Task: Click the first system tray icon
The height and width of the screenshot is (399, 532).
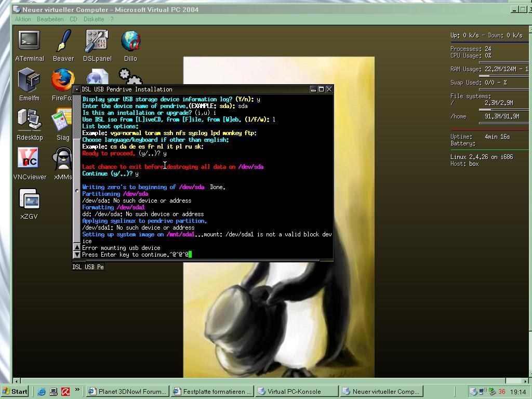Action: coord(474,392)
